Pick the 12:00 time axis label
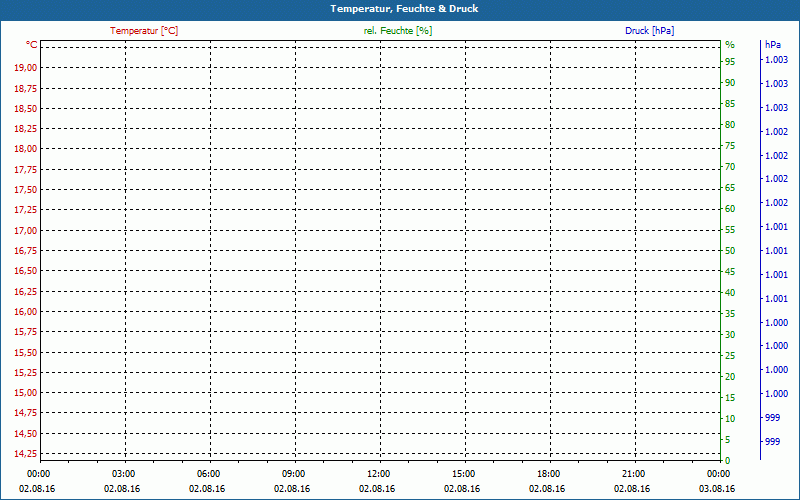The width and height of the screenshot is (800, 500). click(x=378, y=473)
